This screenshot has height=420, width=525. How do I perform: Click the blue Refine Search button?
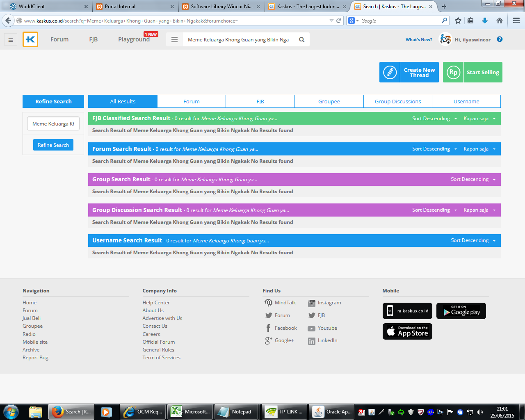[x=53, y=145]
